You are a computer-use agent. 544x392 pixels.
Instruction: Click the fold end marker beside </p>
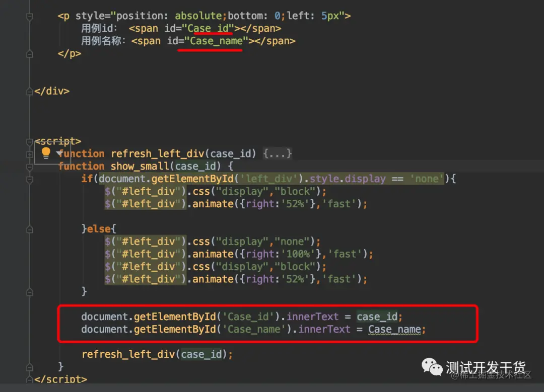30,54
